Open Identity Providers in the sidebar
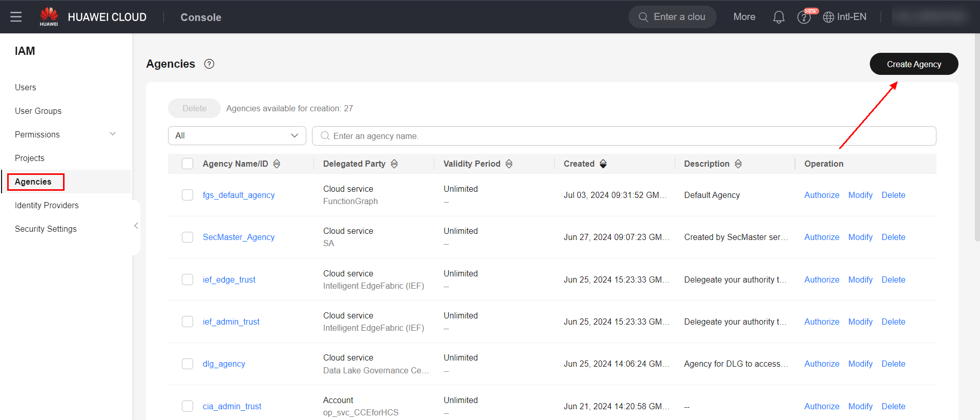 (47, 205)
